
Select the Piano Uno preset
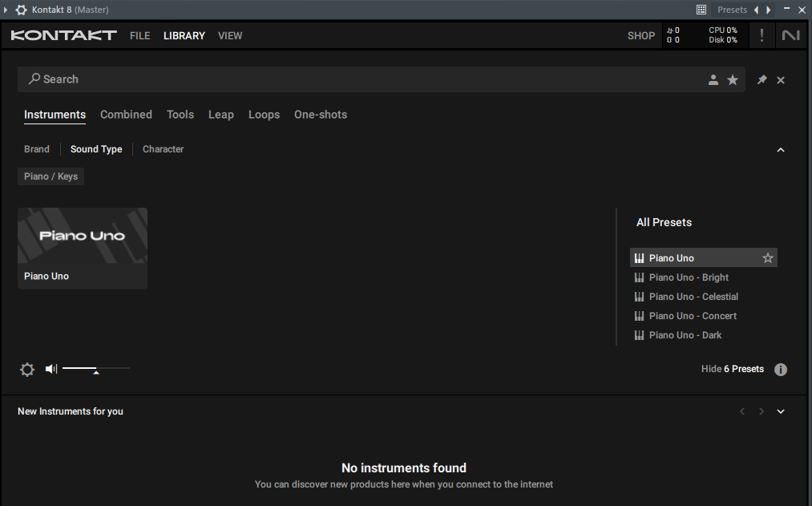click(x=703, y=258)
